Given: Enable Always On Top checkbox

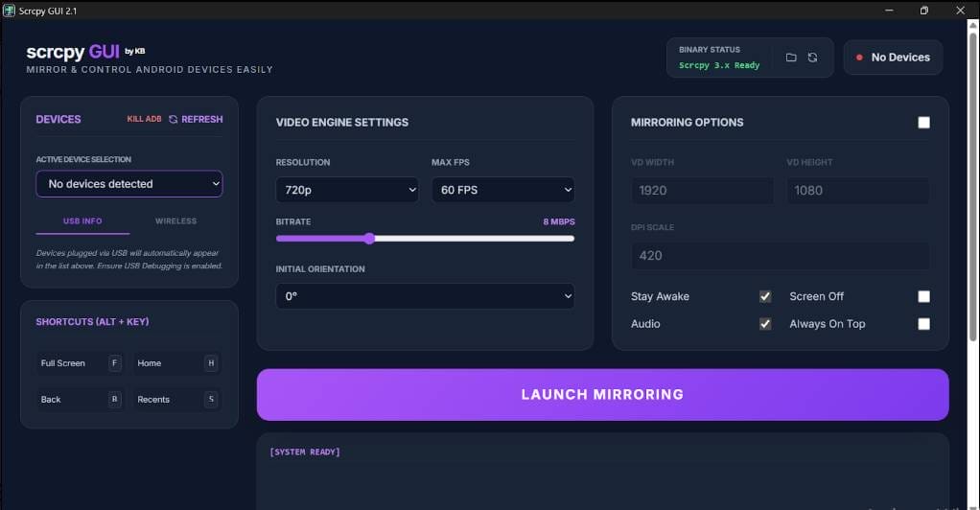Looking at the screenshot, I should 923,324.
